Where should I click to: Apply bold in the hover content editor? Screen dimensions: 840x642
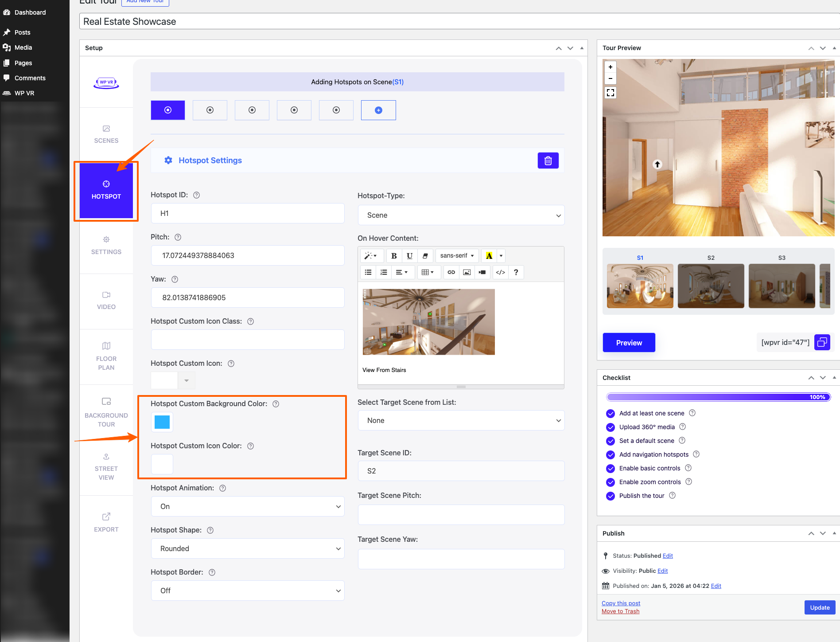pyautogui.click(x=393, y=256)
